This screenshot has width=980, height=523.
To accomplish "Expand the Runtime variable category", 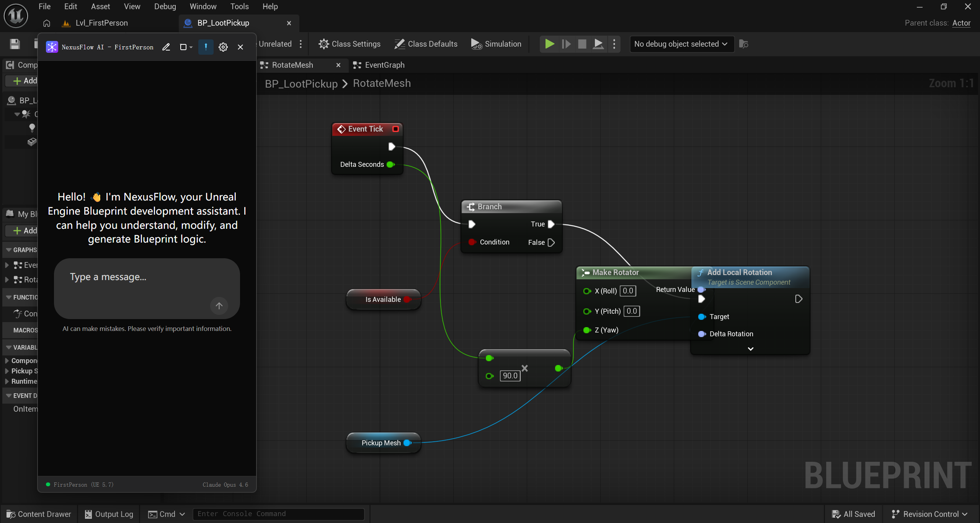I will (x=7, y=381).
